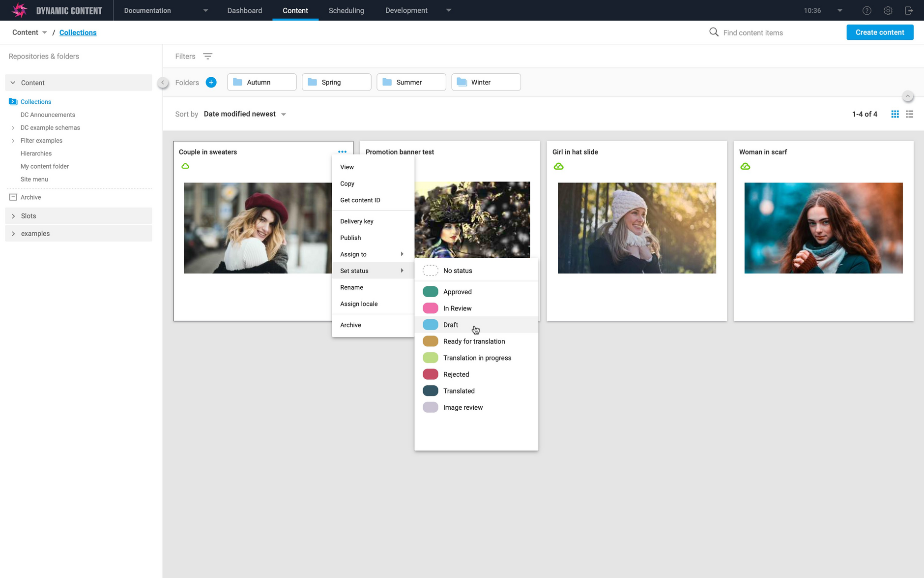Open the Winter folder

(x=486, y=82)
